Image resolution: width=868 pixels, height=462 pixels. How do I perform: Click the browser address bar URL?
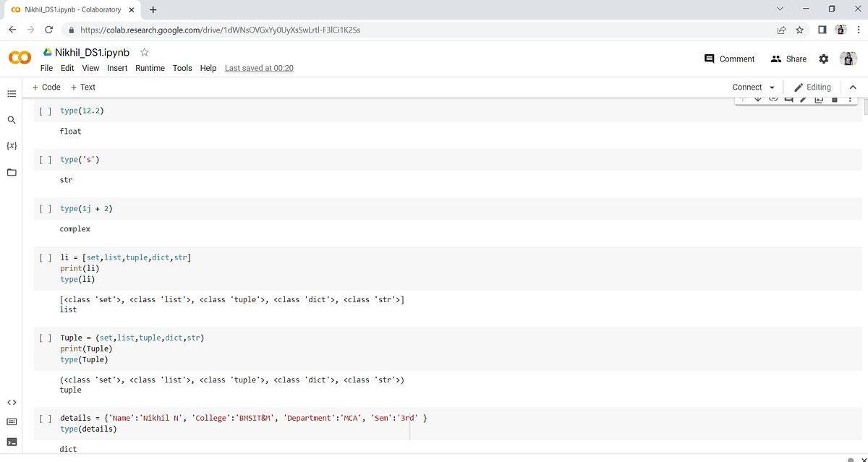(221, 30)
